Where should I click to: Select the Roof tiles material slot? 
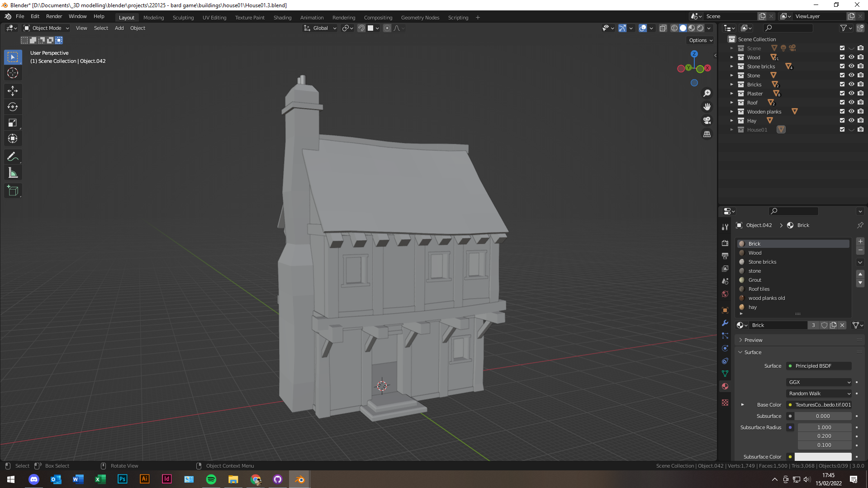point(759,289)
